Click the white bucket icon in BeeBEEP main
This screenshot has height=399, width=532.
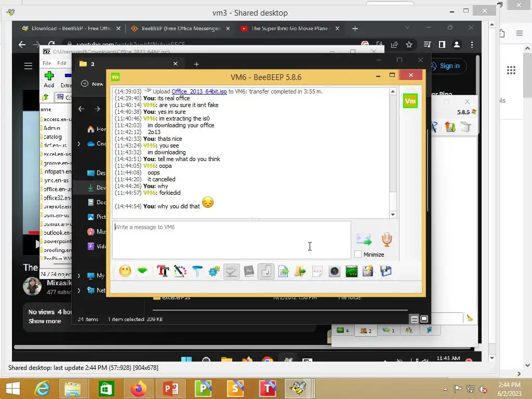click(466, 127)
